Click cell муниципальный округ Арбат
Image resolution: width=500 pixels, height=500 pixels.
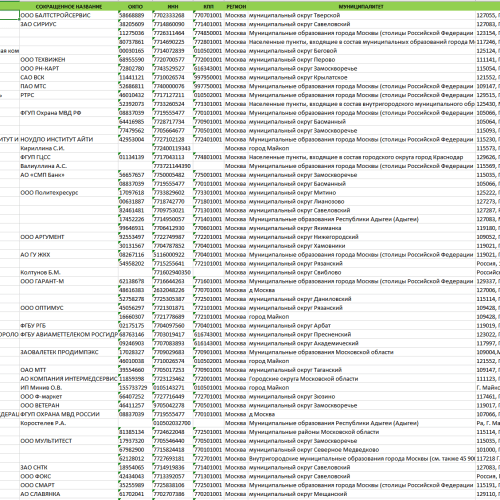pos(362,326)
